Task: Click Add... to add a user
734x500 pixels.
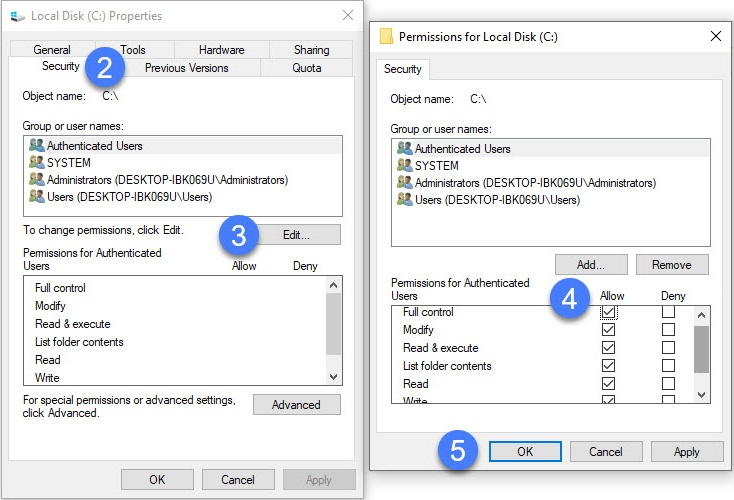Action: tap(591, 265)
